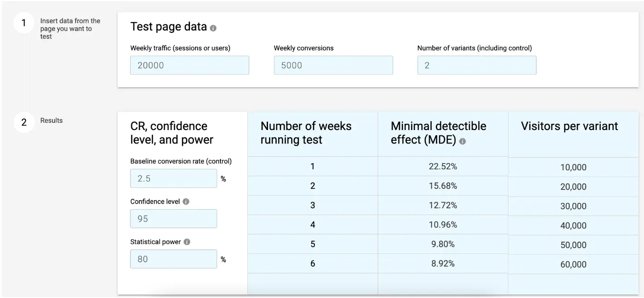Pick the MDE value 10.96%
This screenshot has width=644, height=298.
(443, 225)
